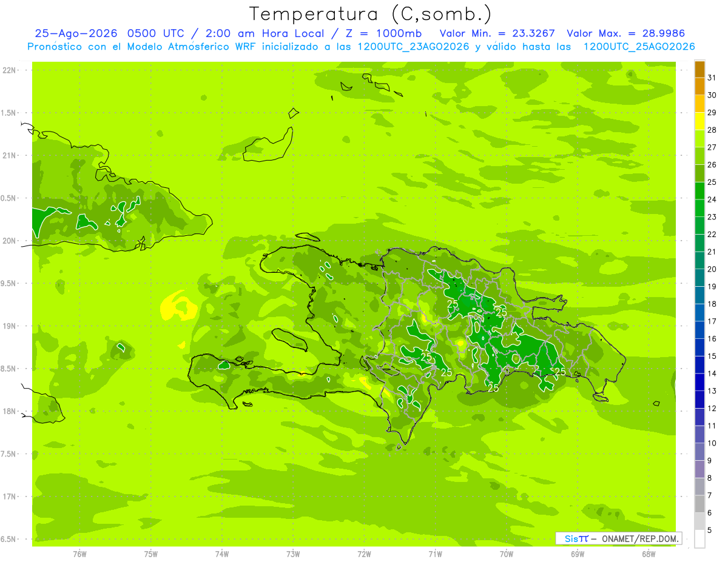Click the "19N" latitude label
728x562 pixels.
pyautogui.click(x=10, y=326)
